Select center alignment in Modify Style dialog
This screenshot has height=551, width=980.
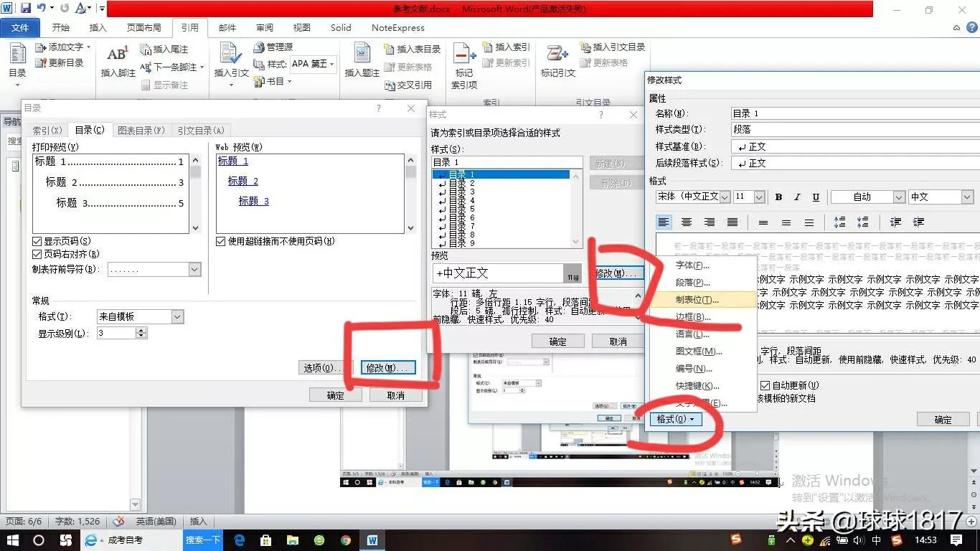(687, 222)
